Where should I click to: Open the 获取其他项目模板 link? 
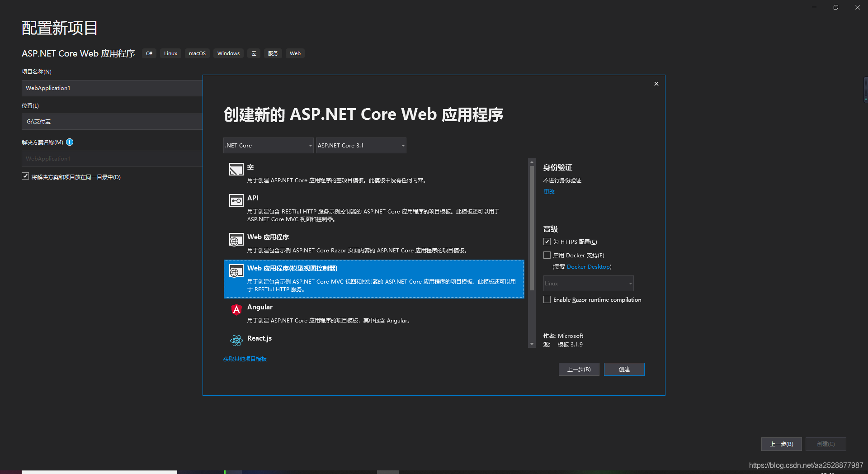pyautogui.click(x=245, y=359)
